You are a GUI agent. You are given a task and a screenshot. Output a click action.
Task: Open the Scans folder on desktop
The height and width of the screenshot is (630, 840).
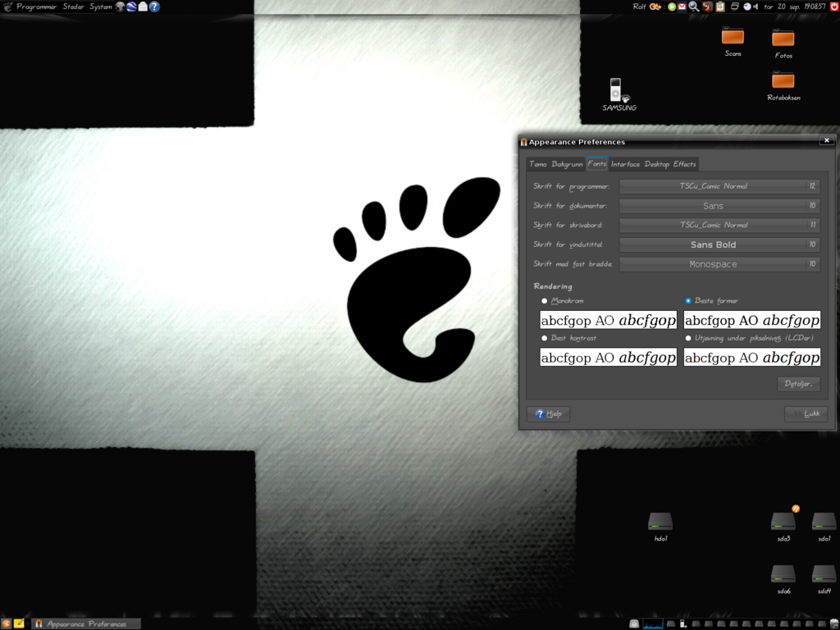733,37
